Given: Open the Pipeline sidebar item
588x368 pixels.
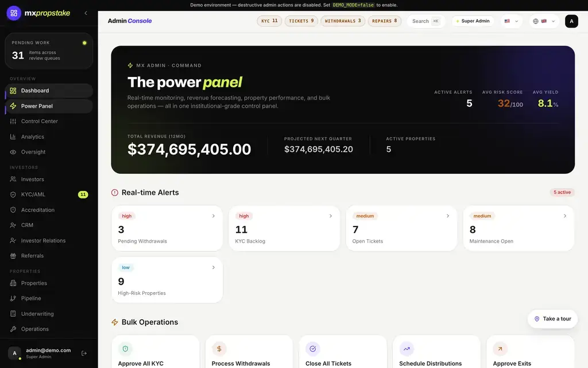Looking at the screenshot, I should (49, 298).
